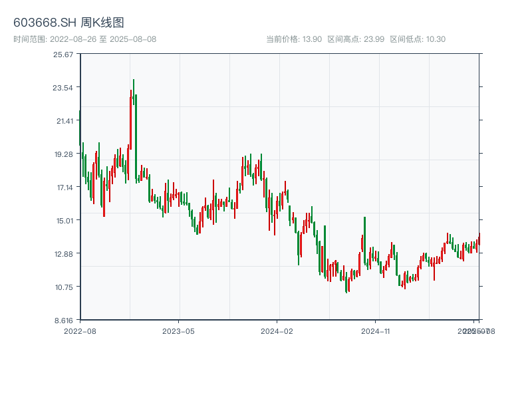Click the last candlestick at the chart's right edge
This screenshot has width=532, height=399.
point(478,241)
